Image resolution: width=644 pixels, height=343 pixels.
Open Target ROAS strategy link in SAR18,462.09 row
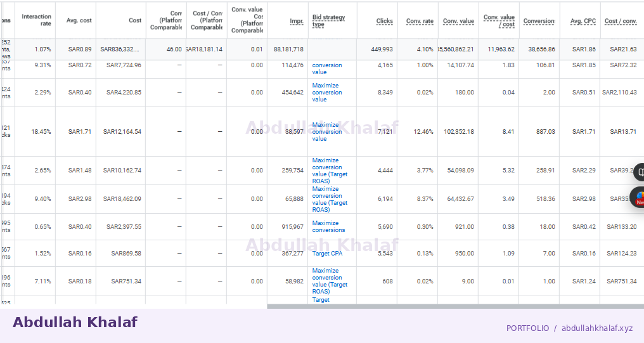click(x=330, y=199)
